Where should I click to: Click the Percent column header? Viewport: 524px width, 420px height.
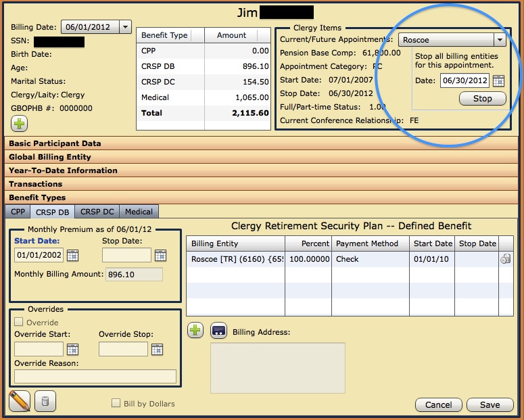point(308,243)
